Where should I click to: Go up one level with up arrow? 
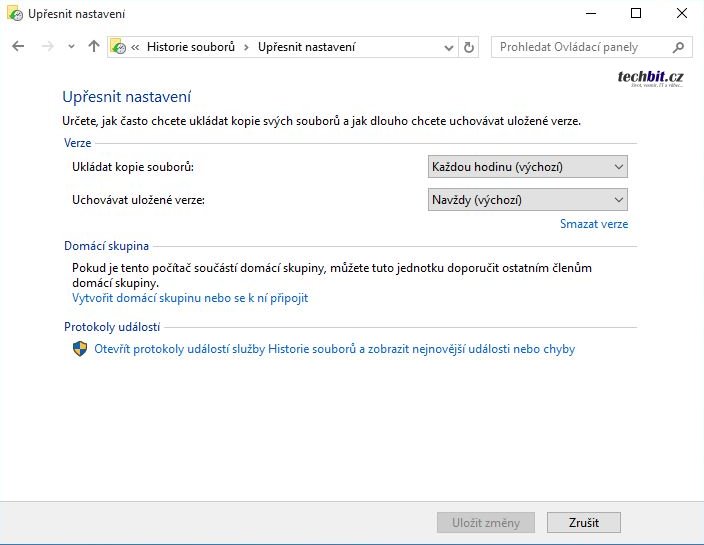coord(94,47)
